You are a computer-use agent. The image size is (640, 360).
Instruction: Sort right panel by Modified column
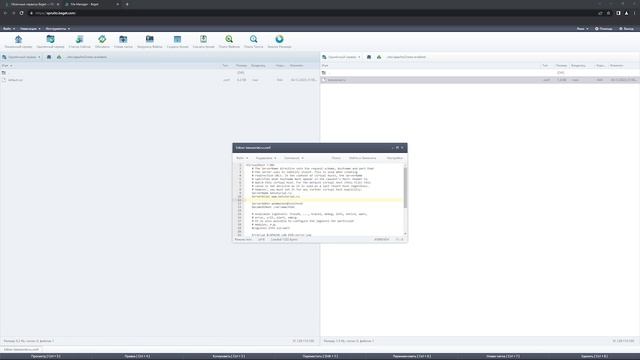click(617, 65)
